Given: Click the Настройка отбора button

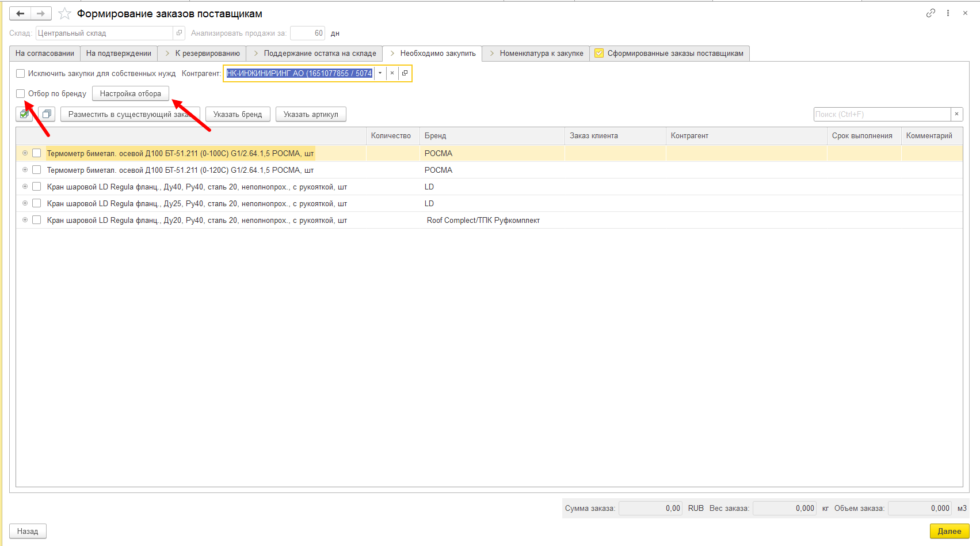Looking at the screenshot, I should click(131, 93).
